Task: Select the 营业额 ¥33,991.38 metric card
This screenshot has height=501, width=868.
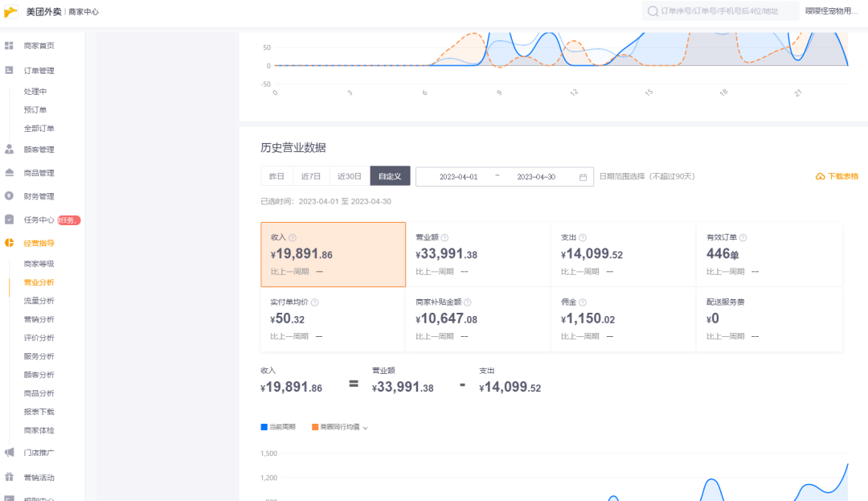Action: [478, 255]
